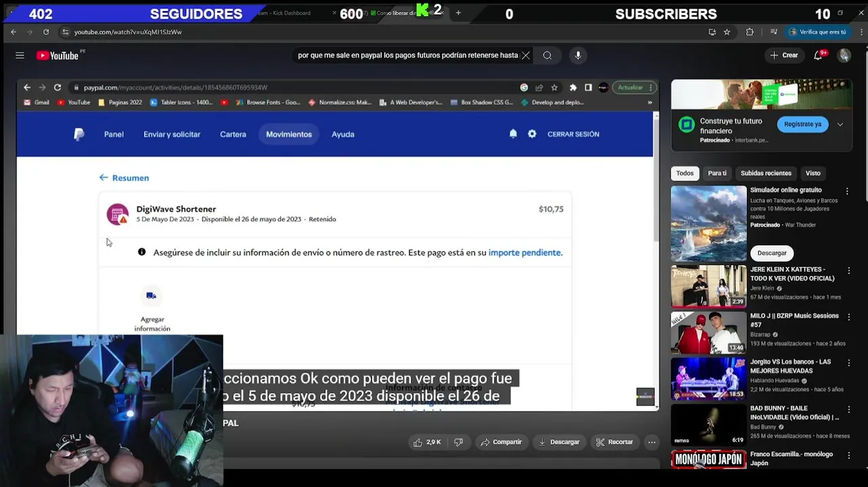Select the Subidas recientes chip
Screen dimensions: 868x487
coord(766,173)
